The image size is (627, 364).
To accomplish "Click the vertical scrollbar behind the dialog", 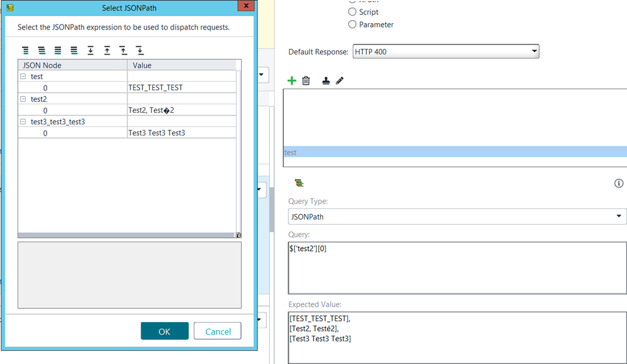I will [x=272, y=210].
